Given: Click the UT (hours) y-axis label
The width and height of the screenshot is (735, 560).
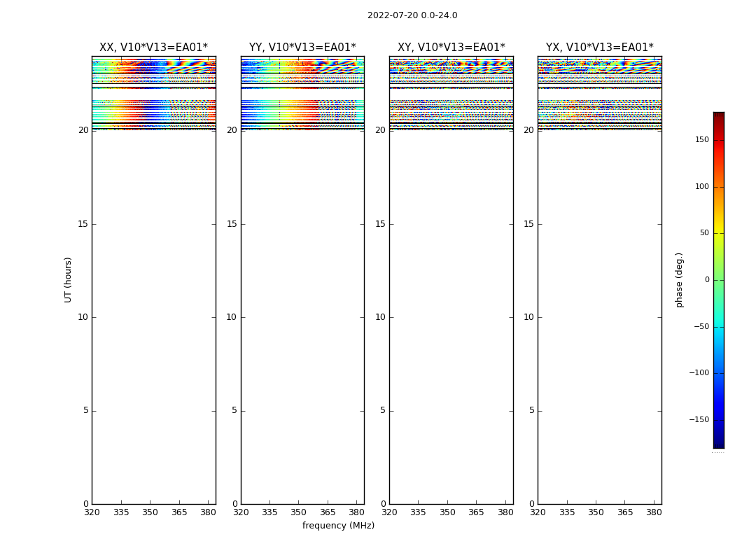Looking at the screenshot, I should [x=68, y=280].
